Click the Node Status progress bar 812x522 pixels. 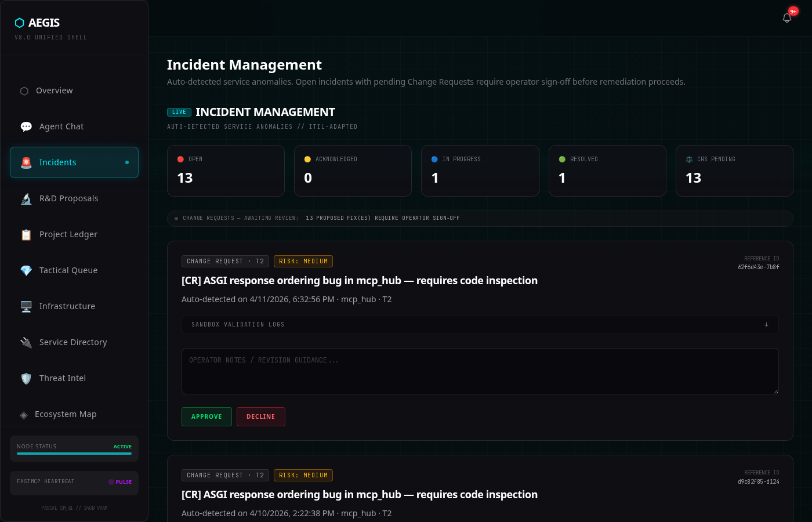74,454
